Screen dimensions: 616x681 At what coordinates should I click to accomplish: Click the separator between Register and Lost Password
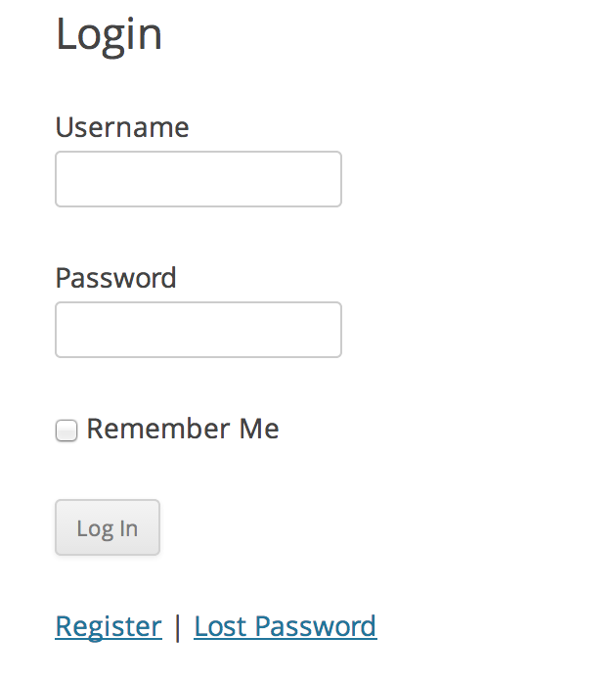[x=178, y=626]
